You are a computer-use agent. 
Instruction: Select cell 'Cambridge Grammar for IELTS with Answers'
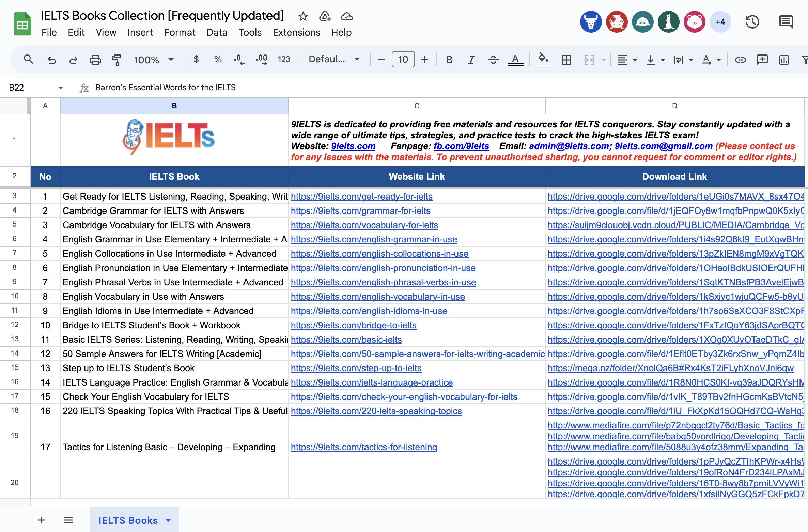174,211
